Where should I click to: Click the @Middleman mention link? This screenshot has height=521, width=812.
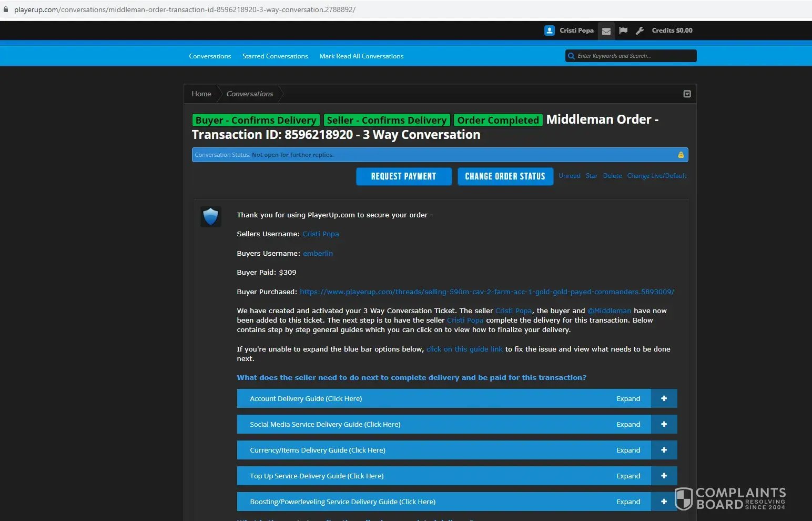coord(610,310)
